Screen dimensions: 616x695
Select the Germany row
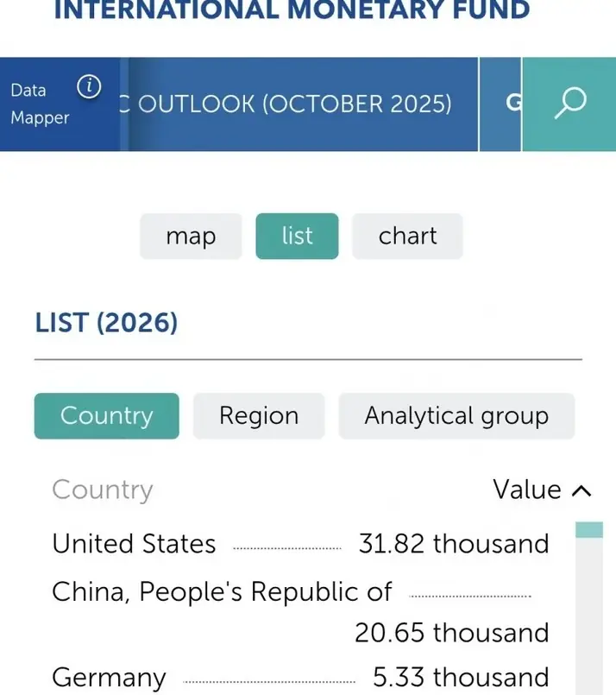(x=300, y=677)
